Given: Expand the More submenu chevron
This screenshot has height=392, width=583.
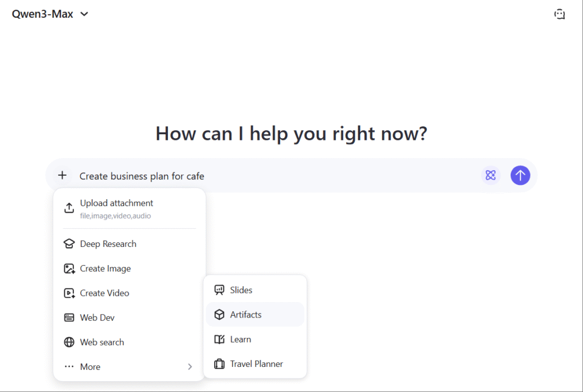Looking at the screenshot, I should pyautogui.click(x=190, y=367).
